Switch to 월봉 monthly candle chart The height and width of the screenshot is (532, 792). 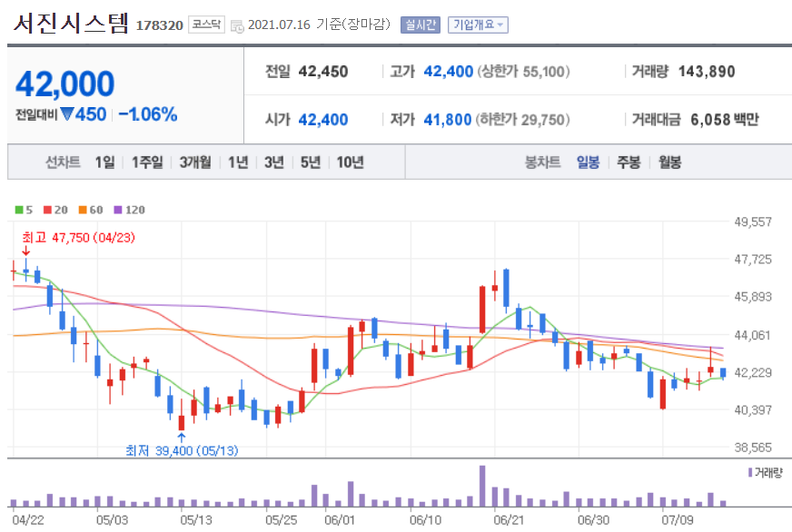click(x=669, y=162)
